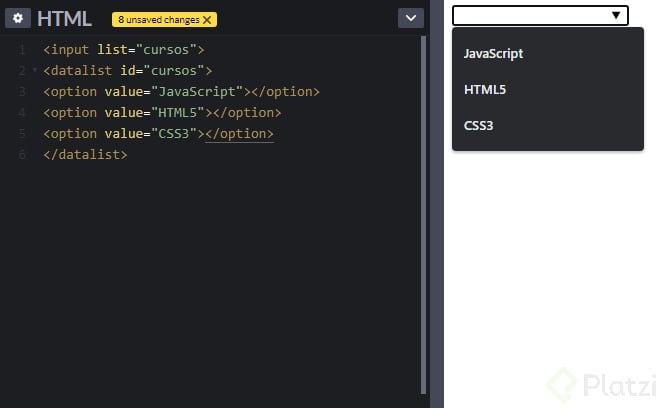
Task: Choose HTML5 in the suggestion list
Action: tap(485, 90)
